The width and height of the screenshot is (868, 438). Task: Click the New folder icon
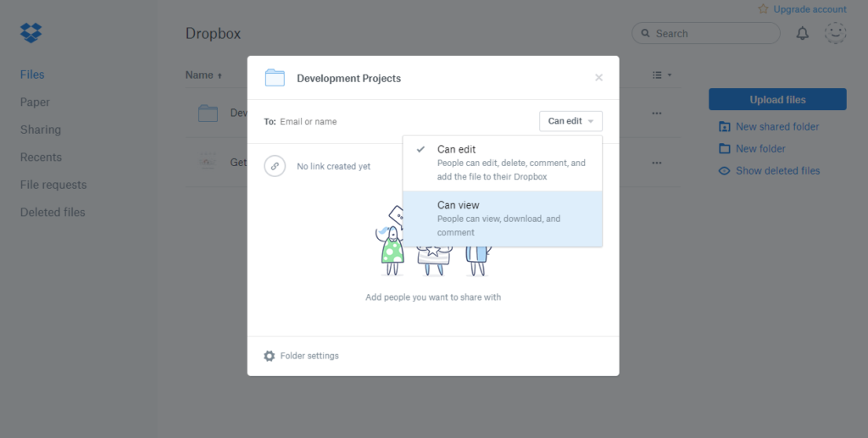724,149
